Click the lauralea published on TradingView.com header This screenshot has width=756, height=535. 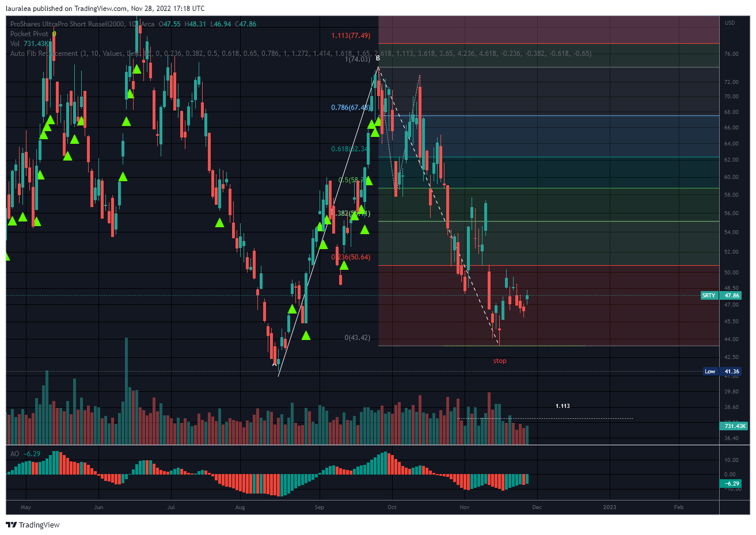105,9
